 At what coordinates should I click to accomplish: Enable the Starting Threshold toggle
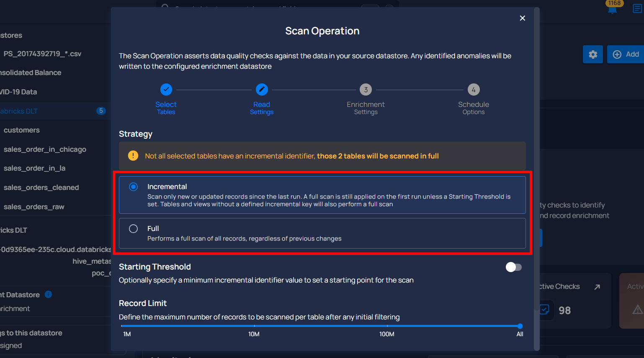[x=514, y=267]
